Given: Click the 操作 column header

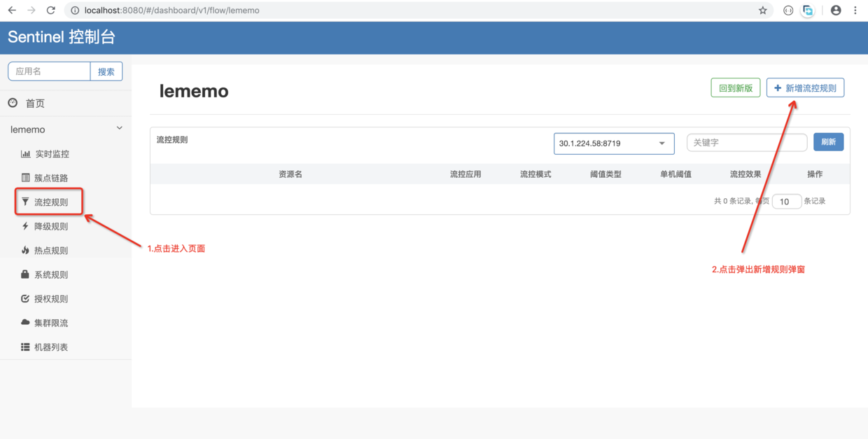Looking at the screenshot, I should (x=815, y=174).
